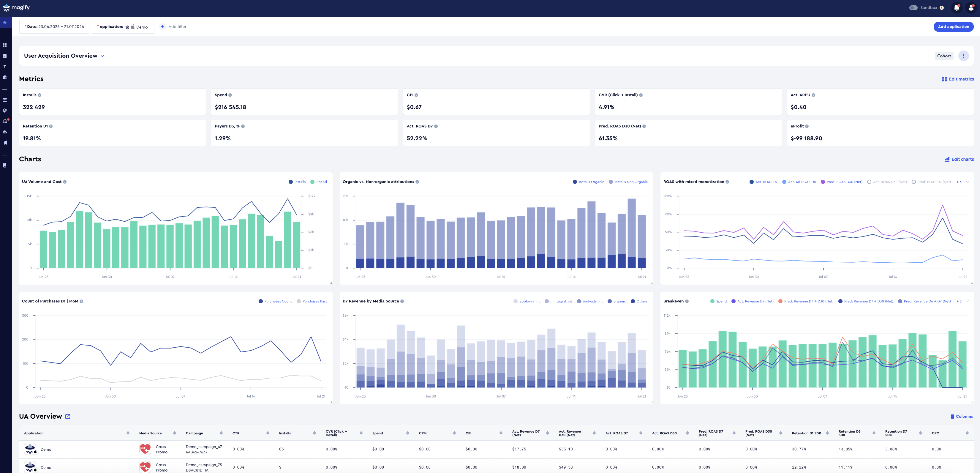Screen dimensions: 980x473
Task: Open Columns settings
Action: [961, 417]
